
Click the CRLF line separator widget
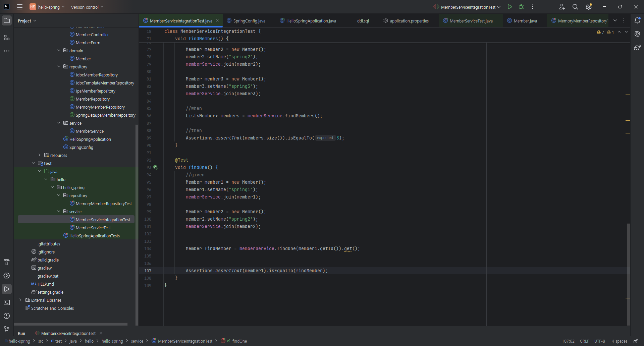(584, 341)
